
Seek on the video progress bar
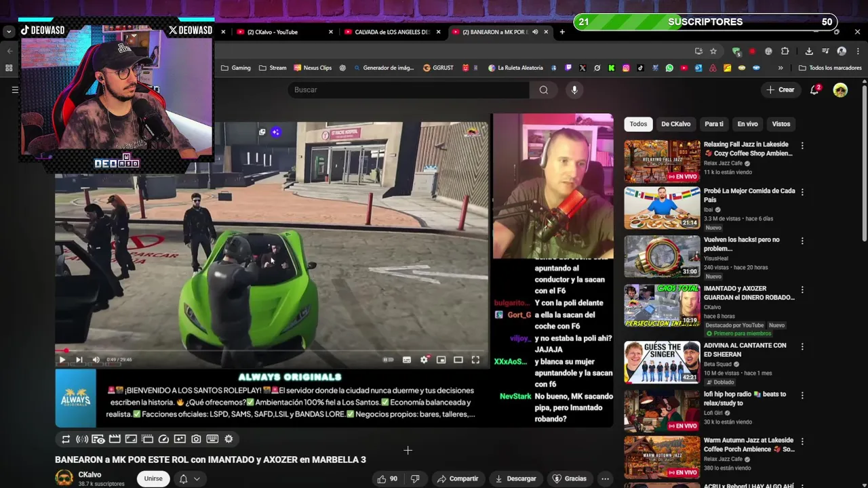(x=271, y=350)
